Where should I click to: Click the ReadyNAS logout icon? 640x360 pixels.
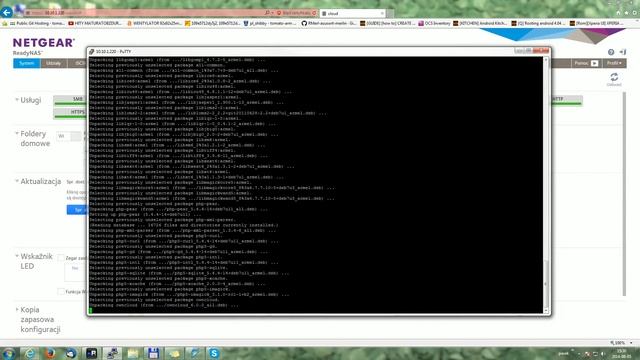623,52
